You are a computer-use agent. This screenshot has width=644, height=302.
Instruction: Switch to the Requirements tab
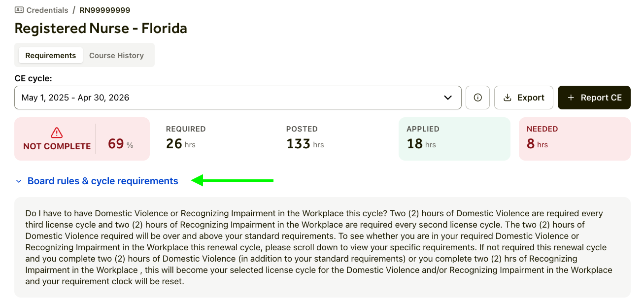(51, 55)
